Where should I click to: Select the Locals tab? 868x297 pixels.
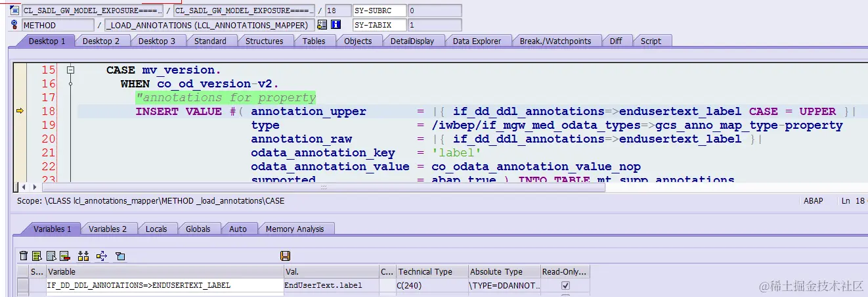pyautogui.click(x=156, y=229)
